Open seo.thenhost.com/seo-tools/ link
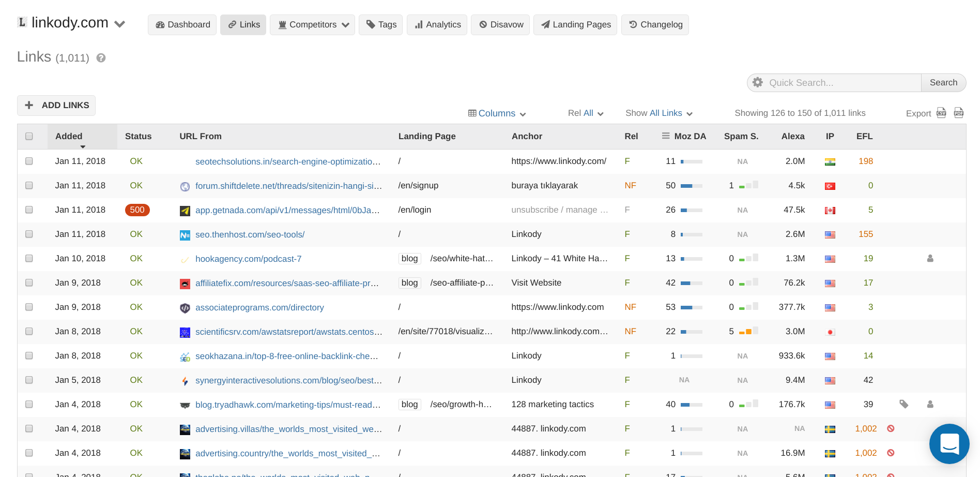The height and width of the screenshot is (477, 980). click(x=250, y=234)
